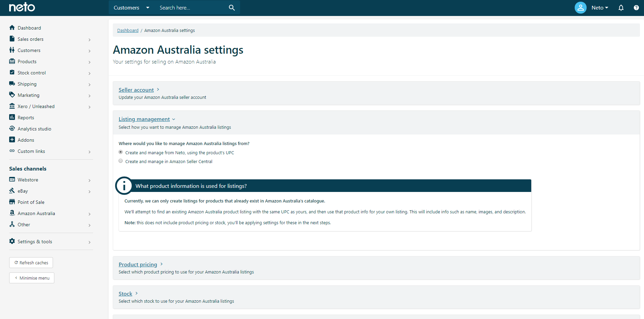Open the Stock section link
Viewport: 644px width, 319px height.
[x=125, y=294]
